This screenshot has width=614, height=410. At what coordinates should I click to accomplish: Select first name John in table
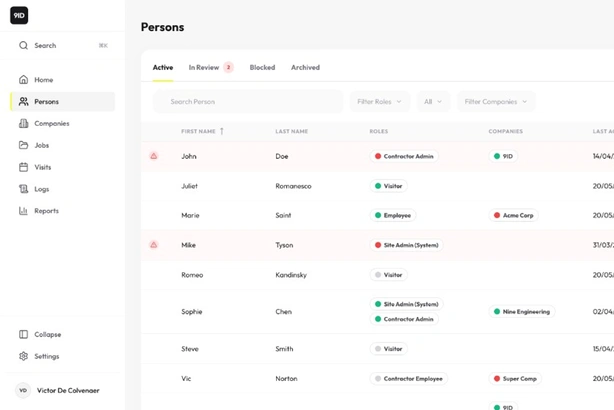tap(189, 156)
